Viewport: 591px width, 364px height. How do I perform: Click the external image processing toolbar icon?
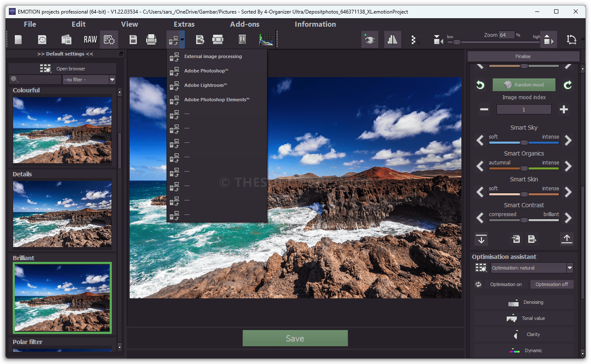tap(173, 40)
